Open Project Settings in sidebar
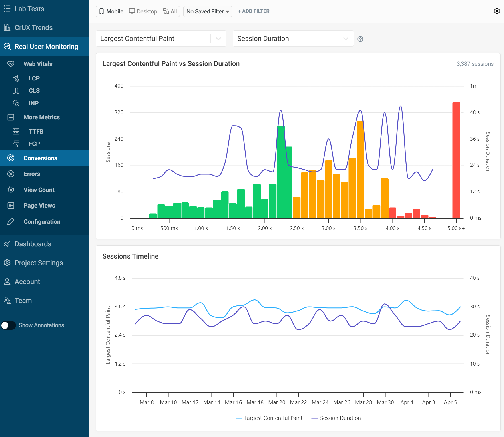504x437 pixels. (39, 263)
